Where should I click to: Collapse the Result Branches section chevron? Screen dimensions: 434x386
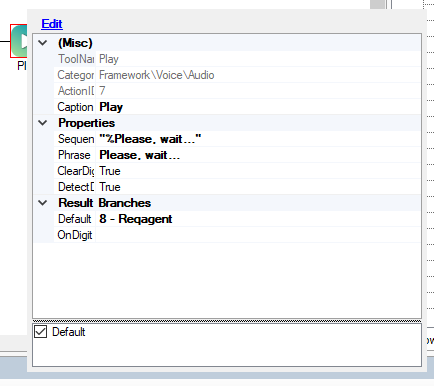click(x=43, y=203)
